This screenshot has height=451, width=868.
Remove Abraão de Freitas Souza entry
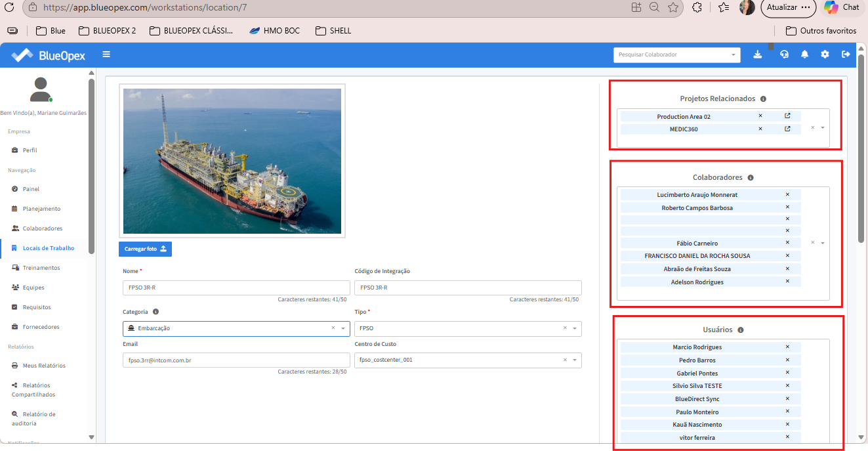coord(787,268)
